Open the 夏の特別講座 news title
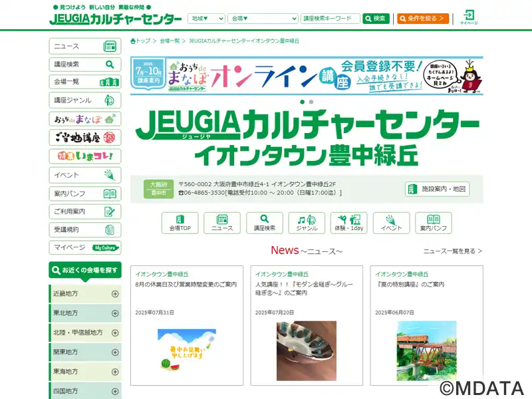The image size is (532, 399). pos(410,285)
